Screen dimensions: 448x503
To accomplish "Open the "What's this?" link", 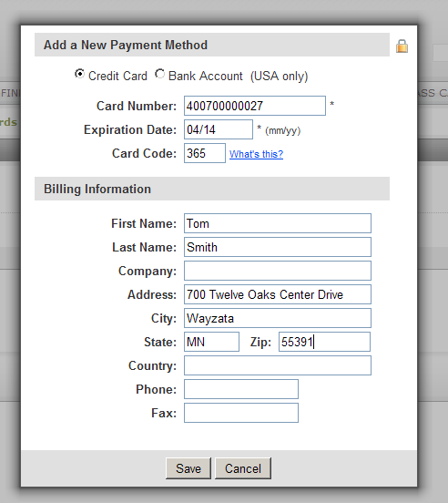I will pos(256,154).
